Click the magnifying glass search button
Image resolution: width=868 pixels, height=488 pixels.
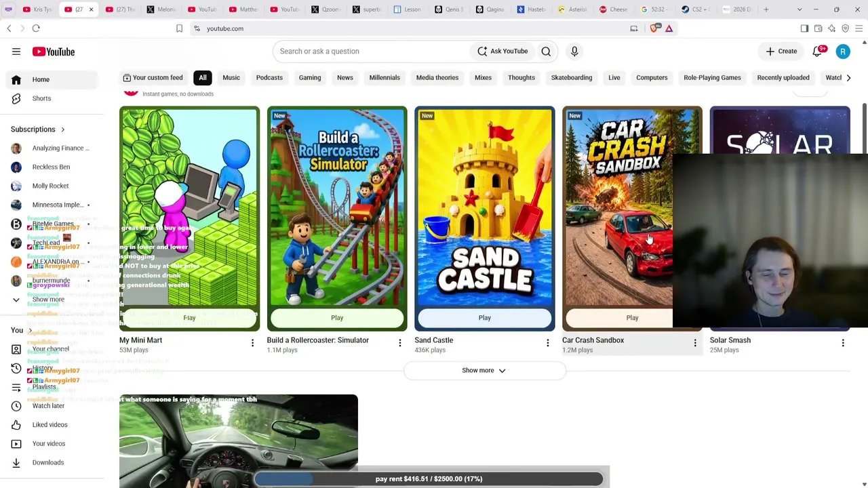click(x=546, y=52)
